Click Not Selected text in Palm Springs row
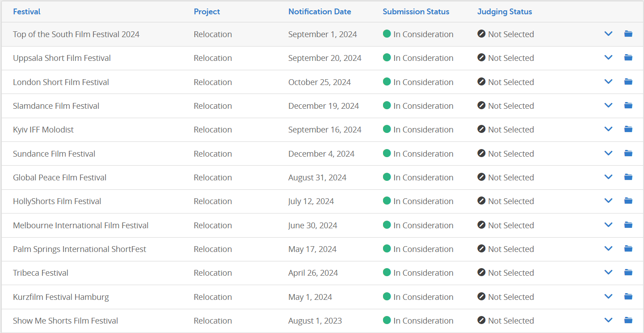Screen dimensions: 644x333 click(511, 249)
